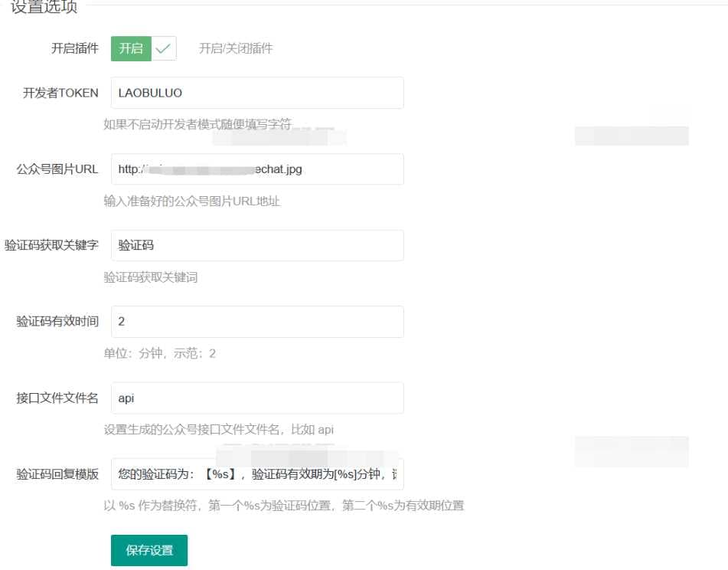Click the field containing the value 2
The width and height of the screenshot is (728, 570).
point(256,322)
